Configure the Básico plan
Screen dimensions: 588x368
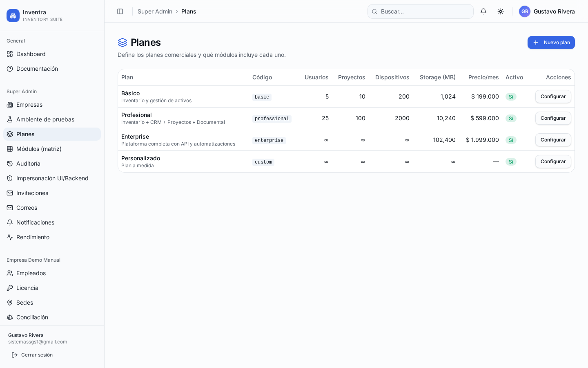point(553,96)
